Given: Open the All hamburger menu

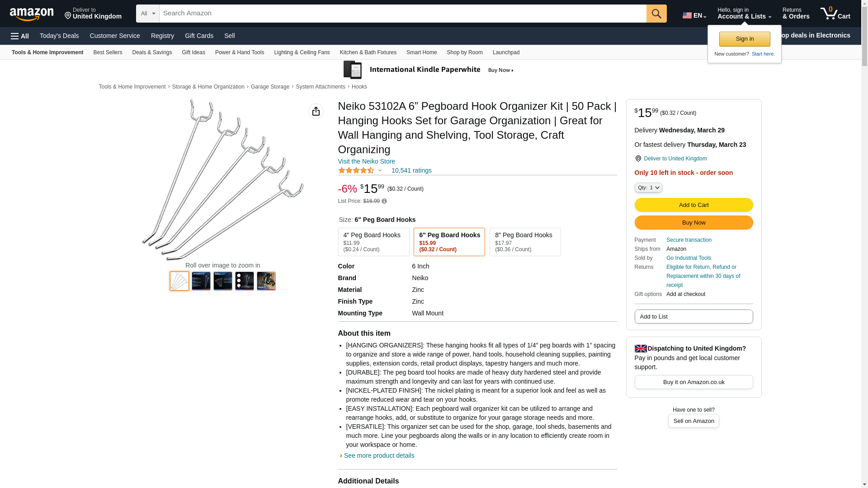Looking at the screenshot, I should point(20,36).
